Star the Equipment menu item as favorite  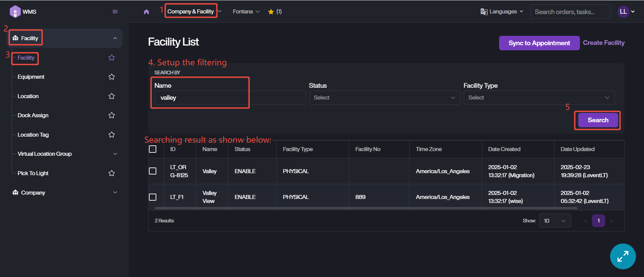112,77
